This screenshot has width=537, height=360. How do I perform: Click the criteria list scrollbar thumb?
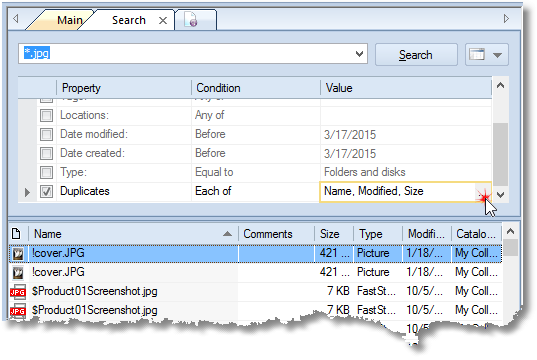coord(500,154)
